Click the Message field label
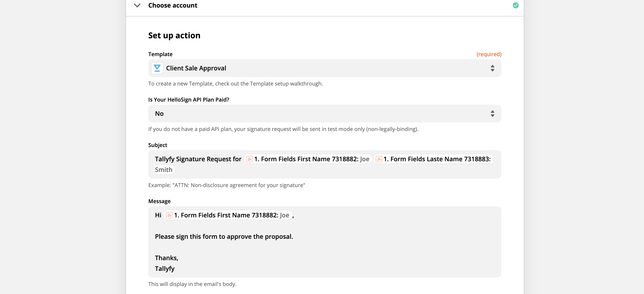644x294 pixels. 159,201
